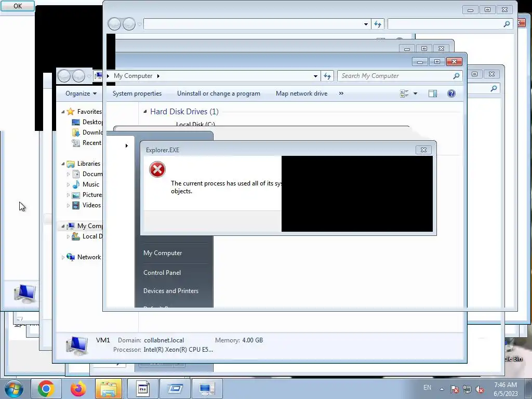Click the OK button at top left
This screenshot has width=532, height=399.
(x=18, y=6)
